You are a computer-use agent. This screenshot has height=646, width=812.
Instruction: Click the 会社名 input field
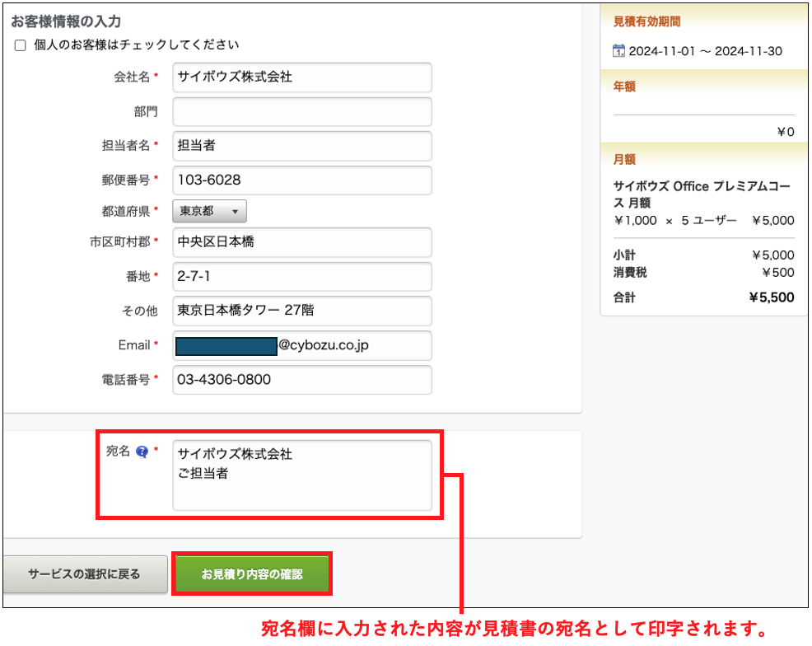pyautogui.click(x=301, y=77)
